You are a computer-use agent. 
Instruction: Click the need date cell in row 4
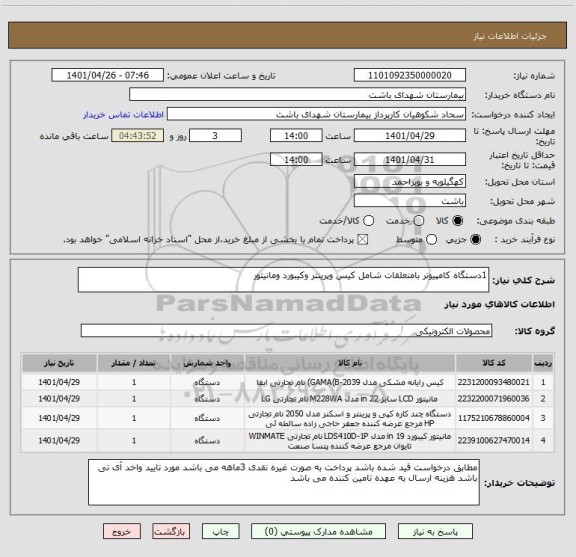point(59,440)
